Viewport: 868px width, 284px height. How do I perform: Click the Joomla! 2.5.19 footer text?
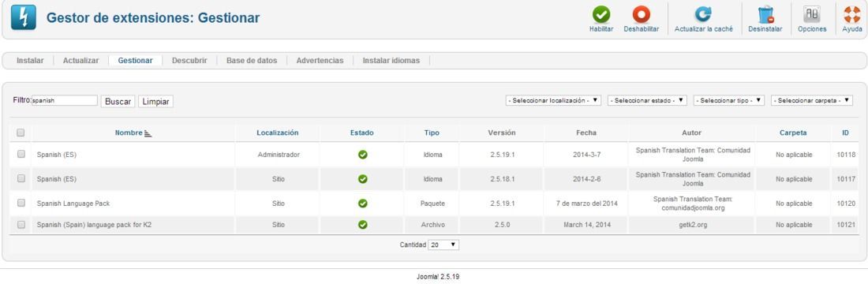(437, 277)
